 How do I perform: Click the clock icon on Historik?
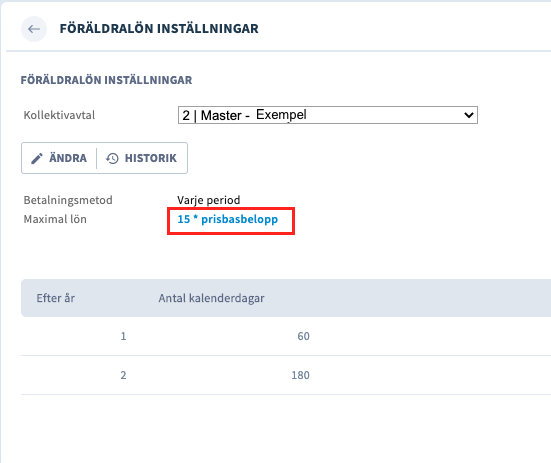[x=112, y=158]
